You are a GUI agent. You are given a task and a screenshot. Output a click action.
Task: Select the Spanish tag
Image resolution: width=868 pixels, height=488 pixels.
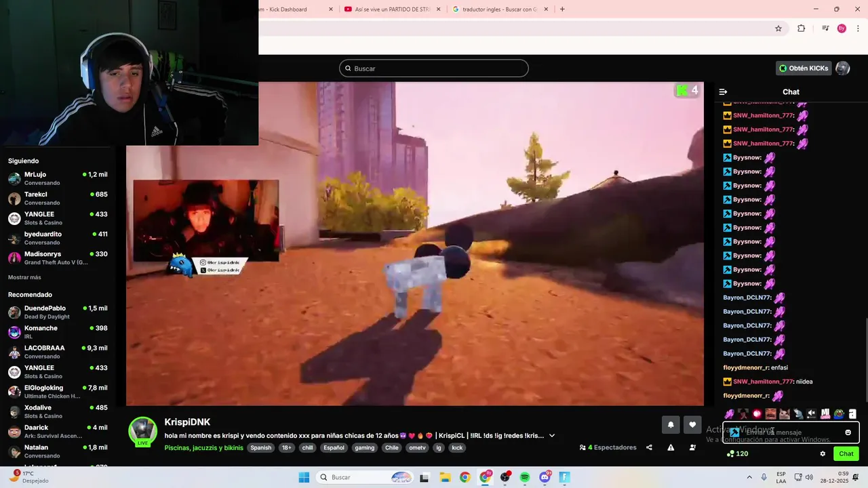click(x=260, y=448)
